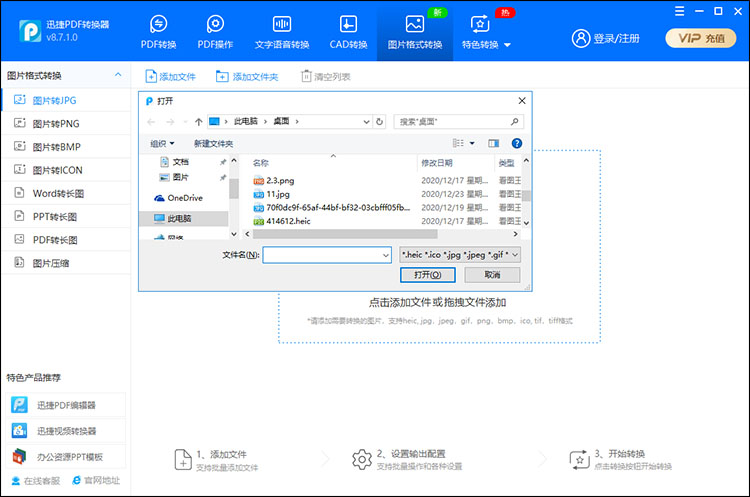This screenshot has width=750, height=497.
Task: Open 迅捷PDF编辑器 product recommendation
Action: pos(66,405)
